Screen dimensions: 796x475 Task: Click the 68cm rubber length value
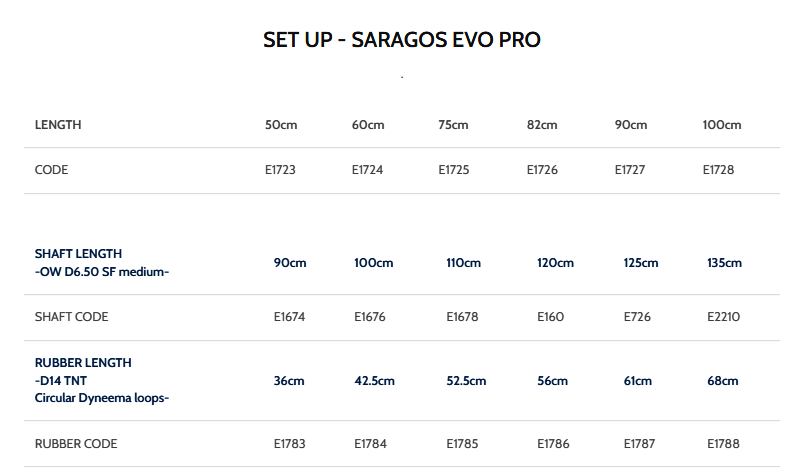click(x=722, y=381)
